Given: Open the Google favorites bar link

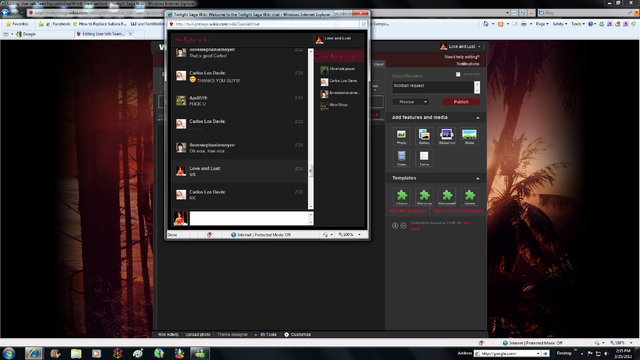Looking at the screenshot, I should (26, 34).
